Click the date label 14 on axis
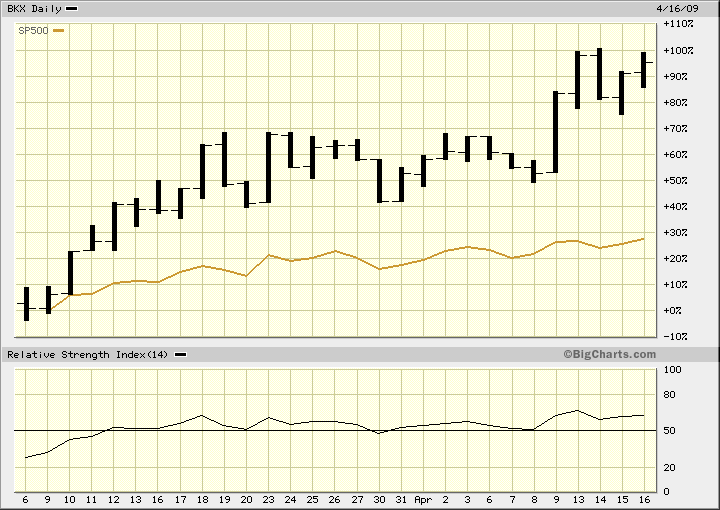720x510 pixels. tap(600, 499)
